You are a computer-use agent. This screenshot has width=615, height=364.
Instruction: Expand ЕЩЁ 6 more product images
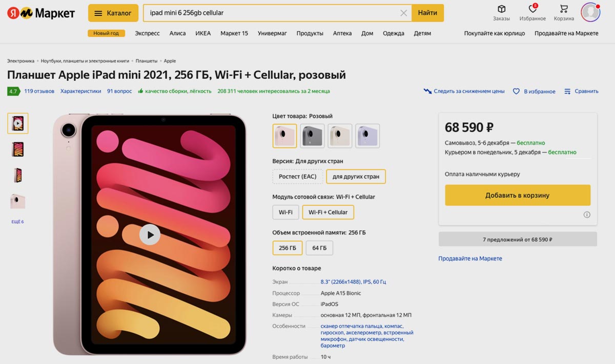(x=17, y=222)
